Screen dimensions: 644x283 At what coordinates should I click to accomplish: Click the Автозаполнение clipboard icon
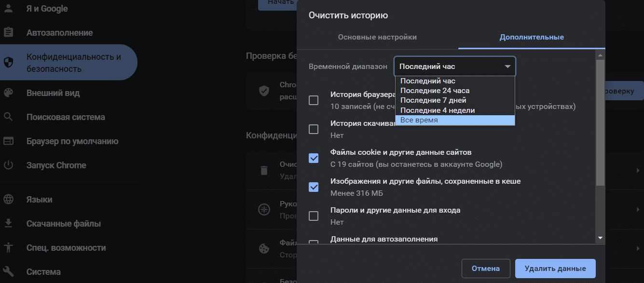point(8,33)
